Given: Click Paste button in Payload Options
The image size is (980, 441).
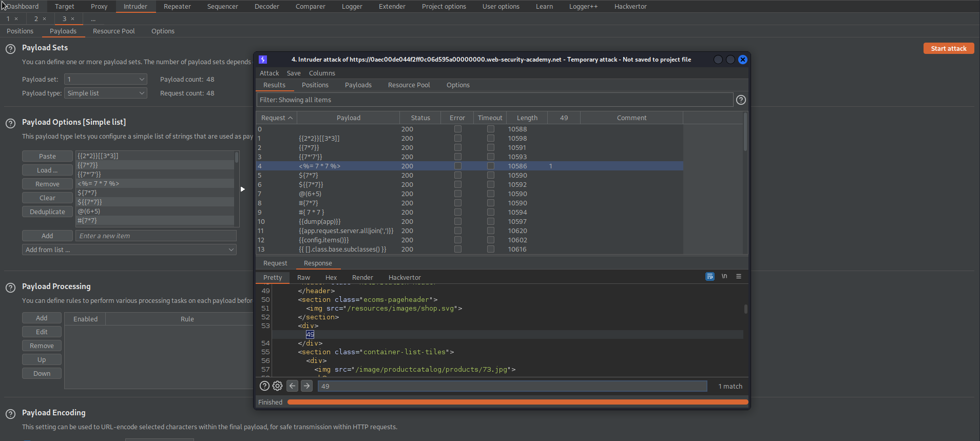Looking at the screenshot, I should coord(47,156).
